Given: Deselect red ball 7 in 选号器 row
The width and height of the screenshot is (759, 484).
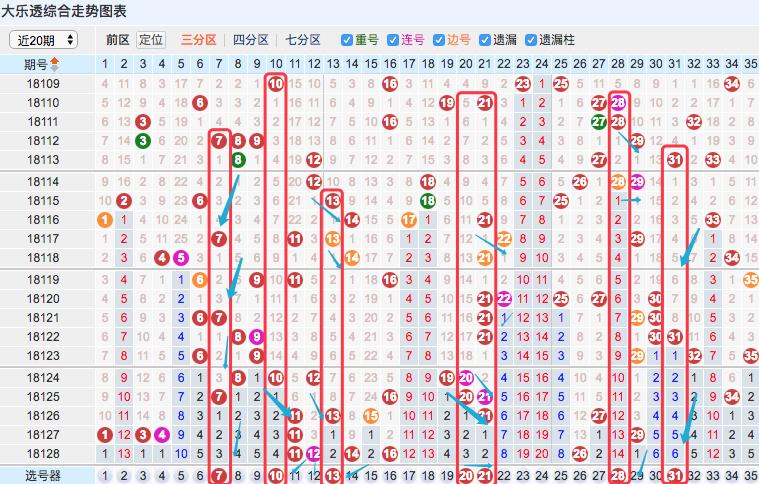Looking at the screenshot, I should click(x=219, y=476).
